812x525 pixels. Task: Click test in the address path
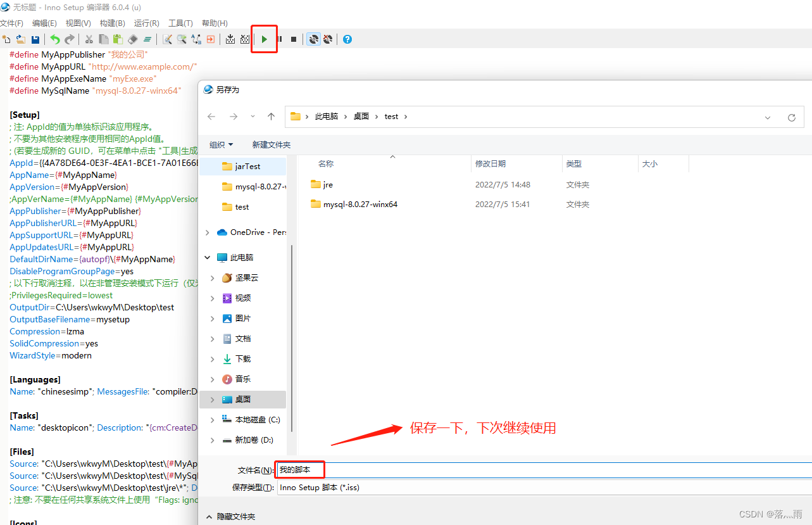[392, 117]
